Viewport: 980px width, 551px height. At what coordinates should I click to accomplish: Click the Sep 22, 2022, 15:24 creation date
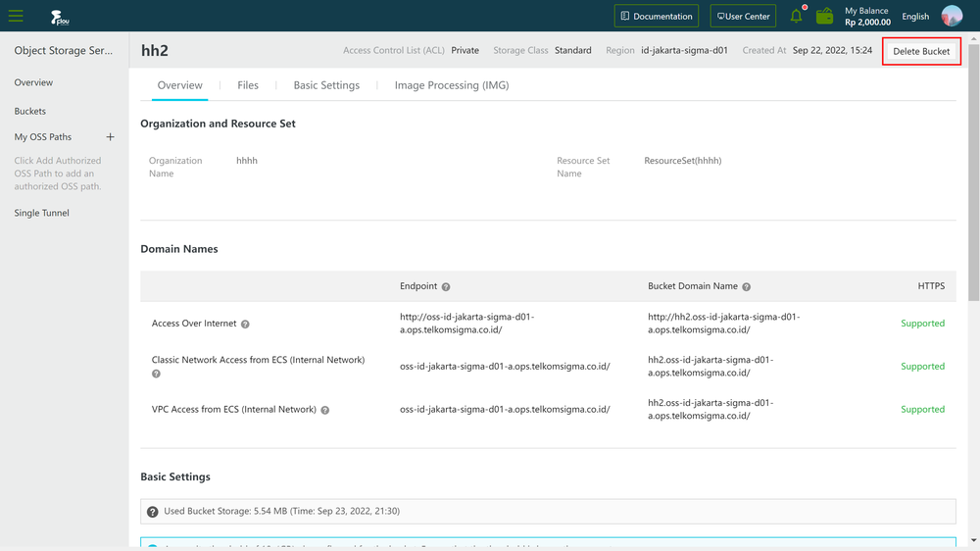coord(832,51)
